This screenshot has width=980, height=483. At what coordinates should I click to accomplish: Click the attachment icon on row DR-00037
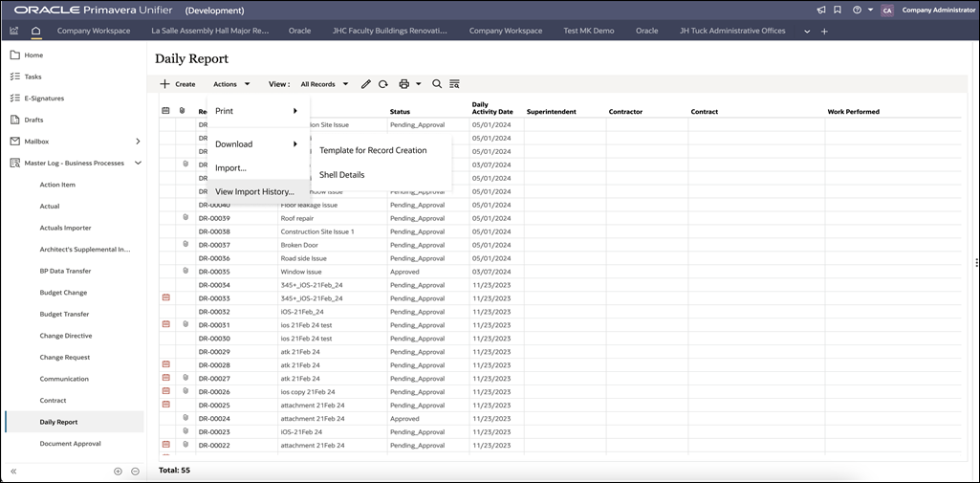pos(185,244)
